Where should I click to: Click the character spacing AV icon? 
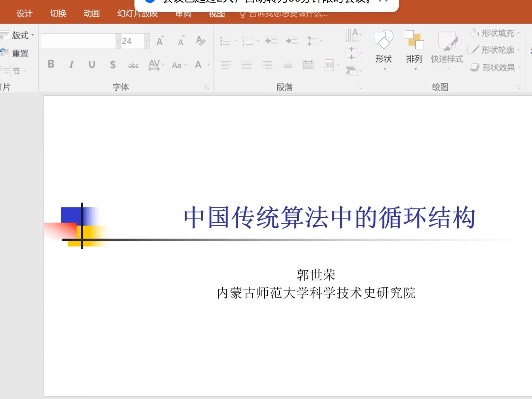154,65
